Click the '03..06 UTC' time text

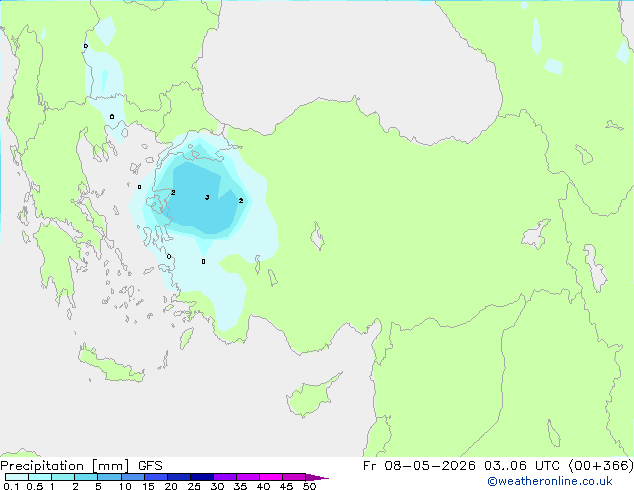coord(522,466)
